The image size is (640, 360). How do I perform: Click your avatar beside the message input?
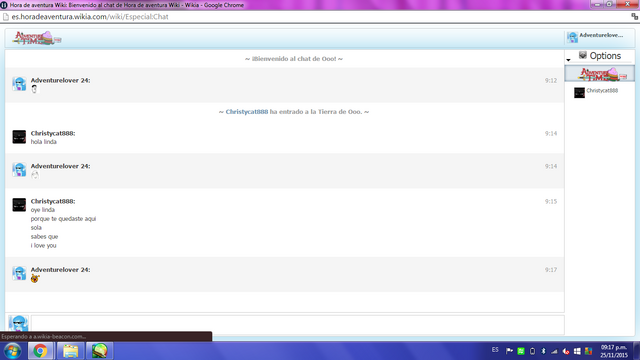point(18,323)
